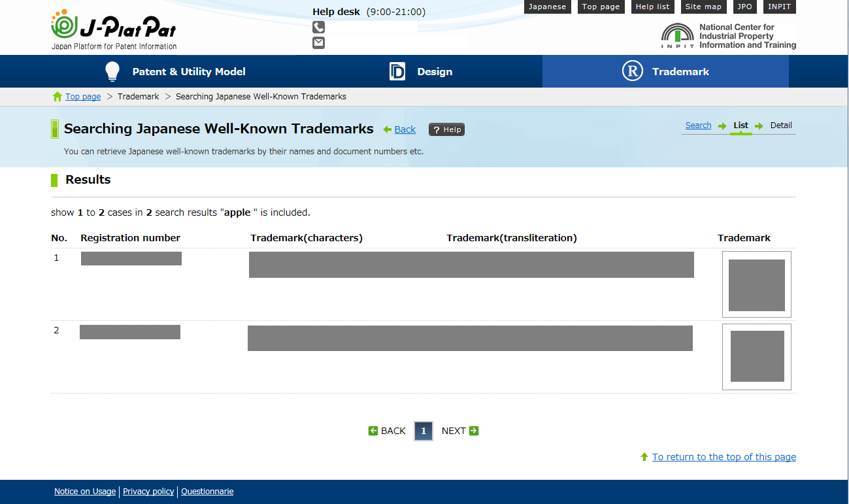Click the J-PlatPat logo
This screenshot has height=504, width=849.
(114, 30)
